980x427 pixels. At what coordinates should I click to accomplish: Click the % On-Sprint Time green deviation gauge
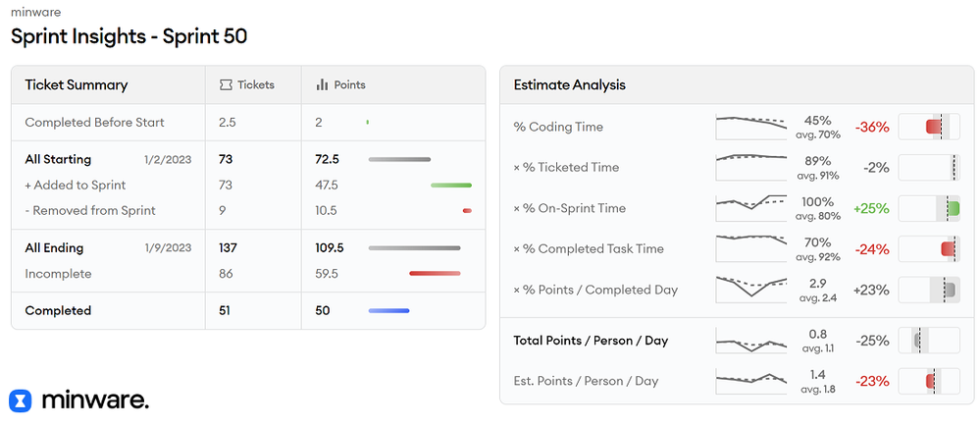[929, 207]
